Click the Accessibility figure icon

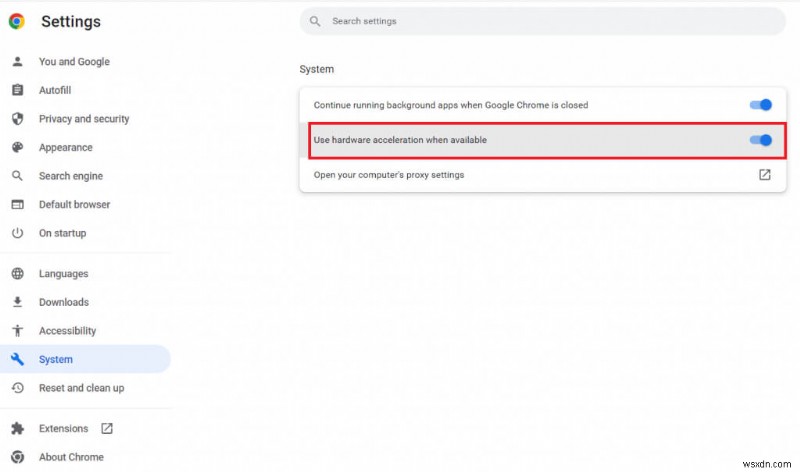17,331
